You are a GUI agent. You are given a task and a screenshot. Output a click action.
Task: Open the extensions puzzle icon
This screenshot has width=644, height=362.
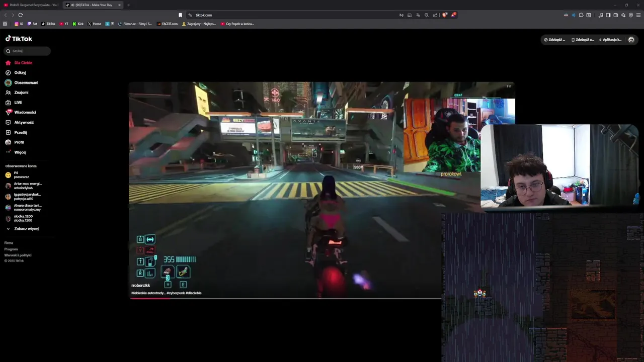click(581, 15)
